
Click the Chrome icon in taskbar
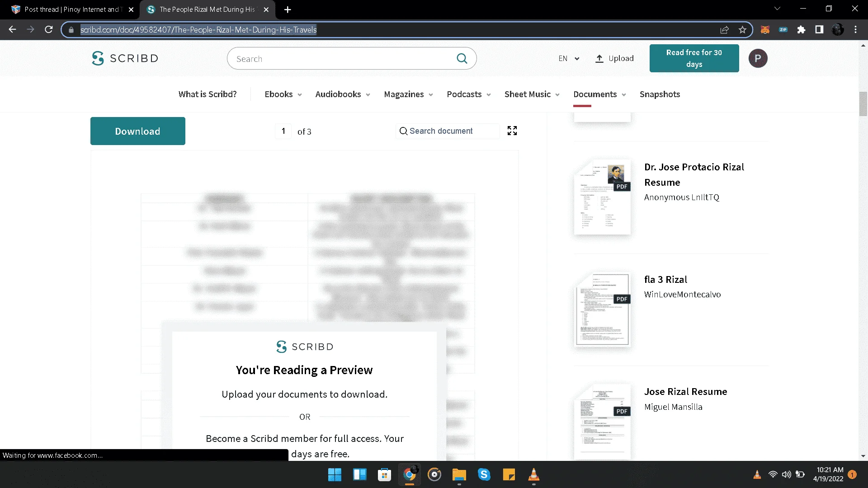pyautogui.click(x=410, y=475)
